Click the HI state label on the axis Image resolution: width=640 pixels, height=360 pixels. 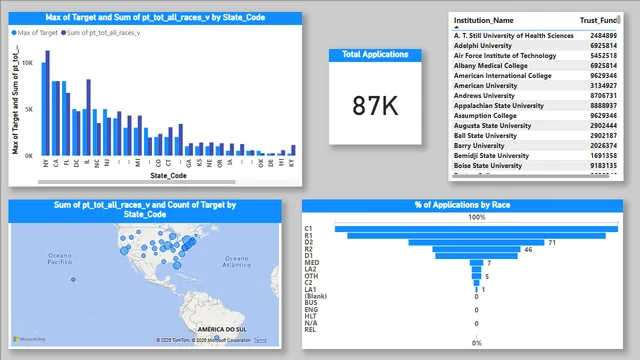point(281,163)
